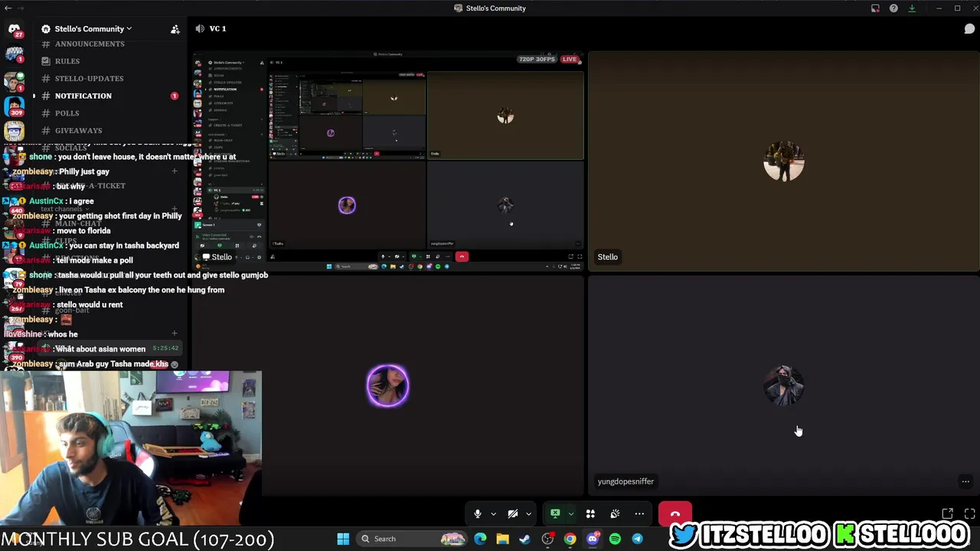
Task: Open camera options arrow
Action: point(528,514)
